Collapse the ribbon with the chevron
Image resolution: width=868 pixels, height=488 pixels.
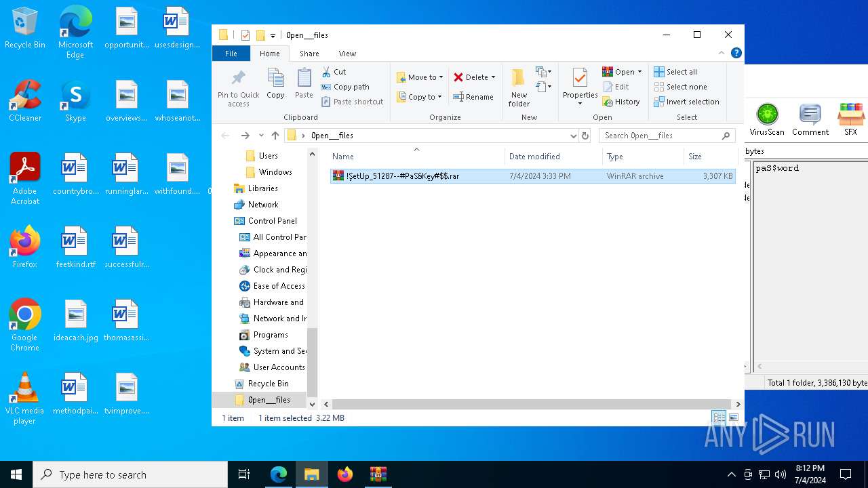coord(722,53)
